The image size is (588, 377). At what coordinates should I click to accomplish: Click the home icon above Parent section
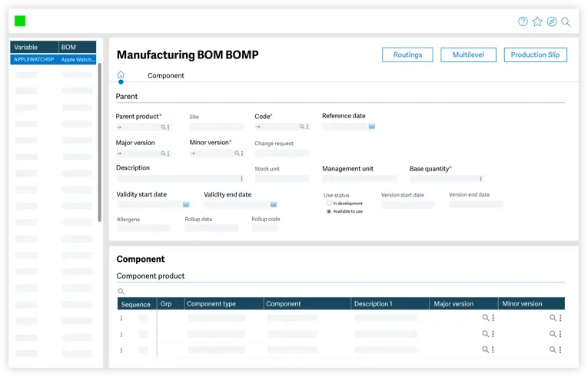tap(121, 75)
